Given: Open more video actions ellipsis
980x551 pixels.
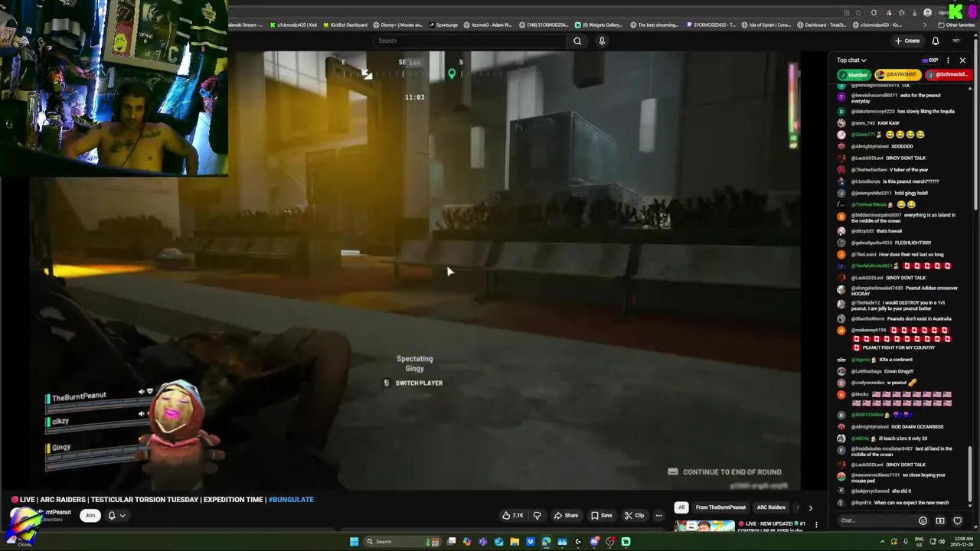Looking at the screenshot, I should [658, 515].
